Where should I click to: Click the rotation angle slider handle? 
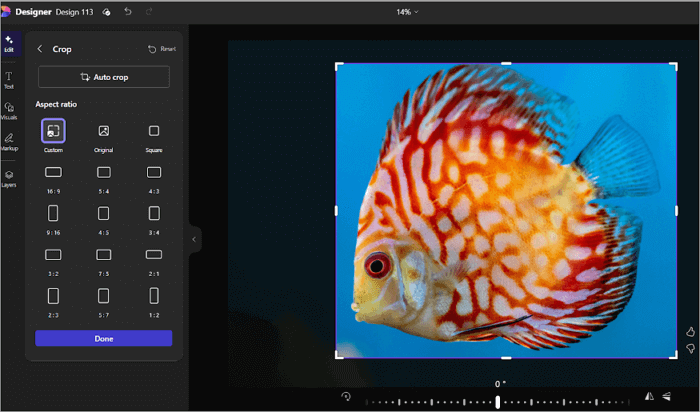click(497, 401)
